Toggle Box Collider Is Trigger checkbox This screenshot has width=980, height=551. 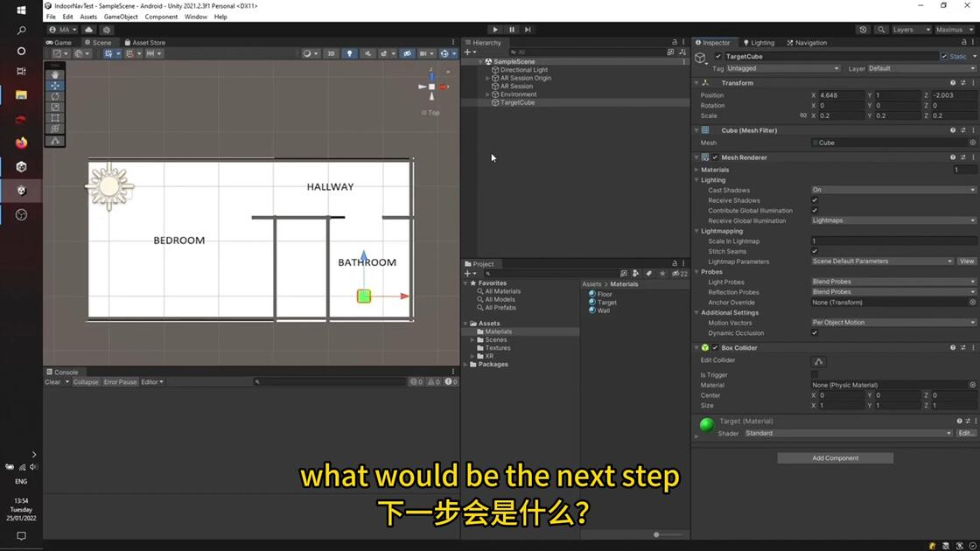point(815,375)
